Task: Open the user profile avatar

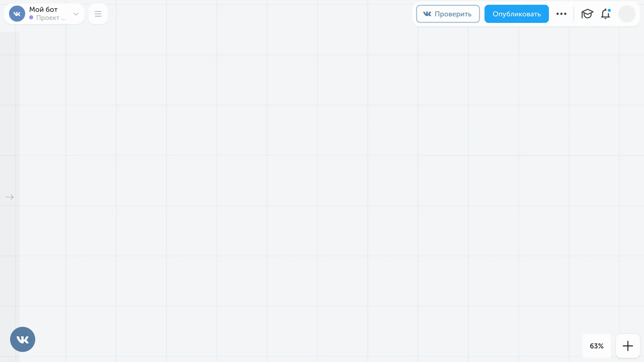Action: [627, 14]
